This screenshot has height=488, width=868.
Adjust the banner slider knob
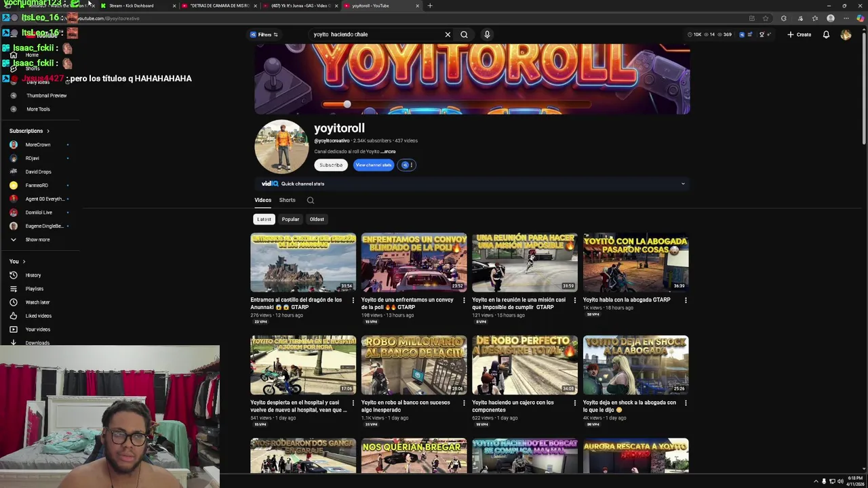(347, 104)
